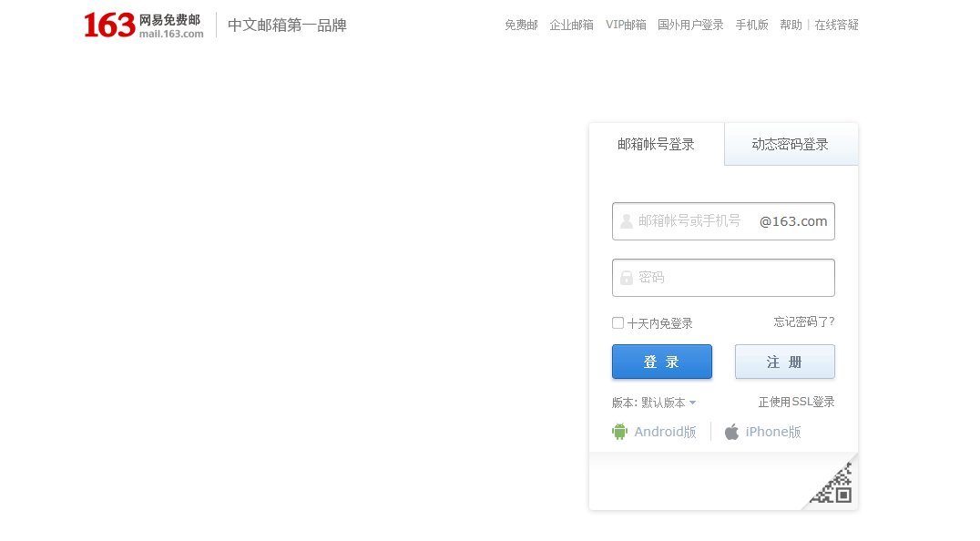Screen dimensions: 980x541
Task: Click the 登录 button
Action: 661,362
